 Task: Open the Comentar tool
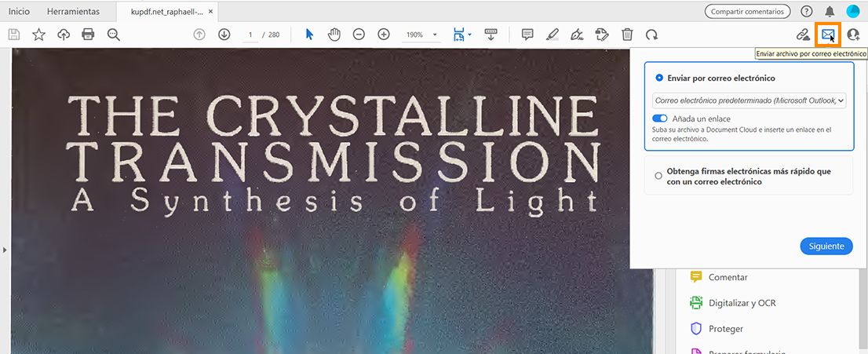(x=728, y=277)
